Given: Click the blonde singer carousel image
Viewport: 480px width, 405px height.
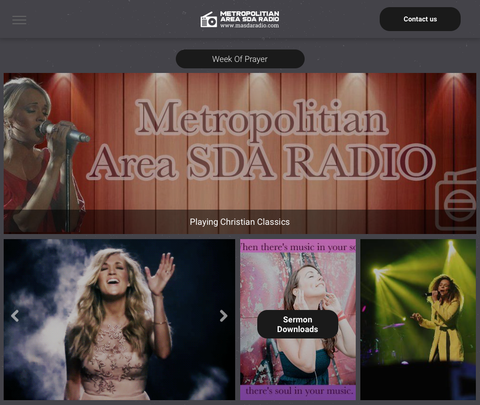Looking at the screenshot, I should point(119,319).
